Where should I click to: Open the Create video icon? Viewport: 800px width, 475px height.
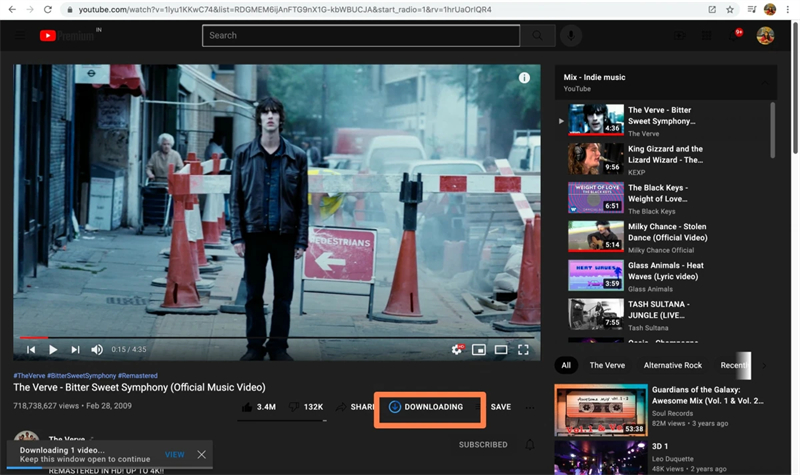pos(679,35)
